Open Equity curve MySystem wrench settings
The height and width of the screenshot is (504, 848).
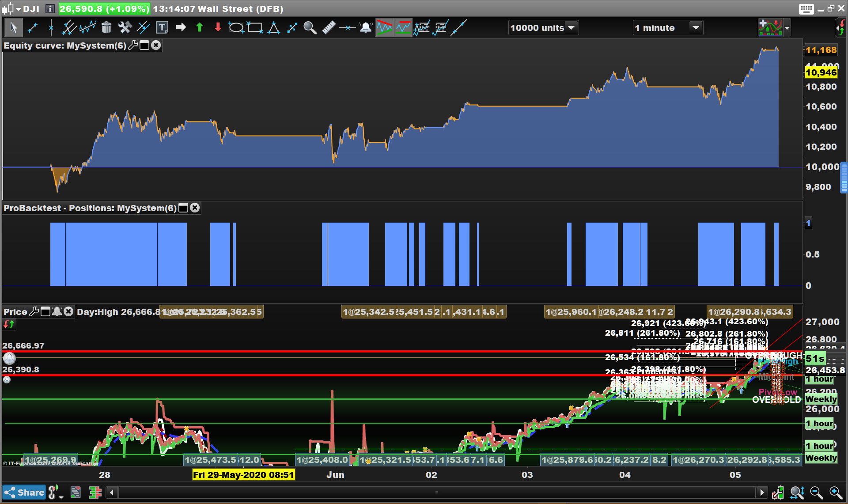(x=132, y=45)
